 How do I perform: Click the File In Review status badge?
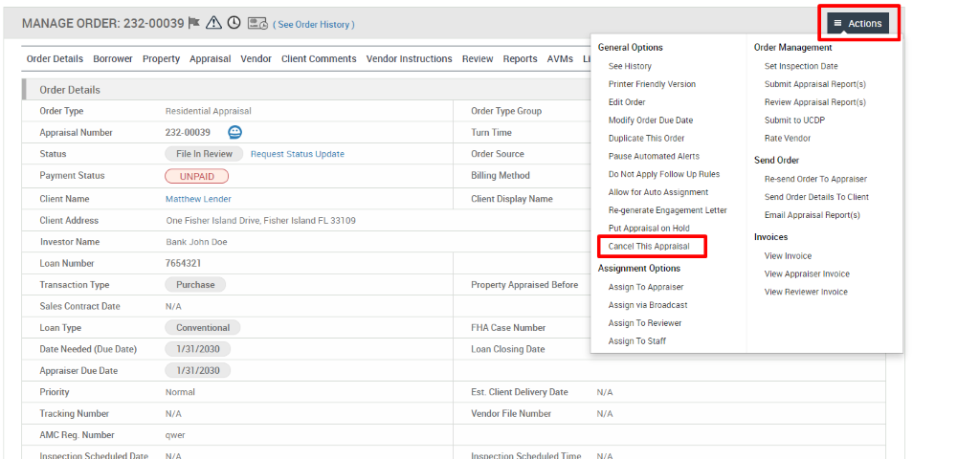(x=204, y=154)
